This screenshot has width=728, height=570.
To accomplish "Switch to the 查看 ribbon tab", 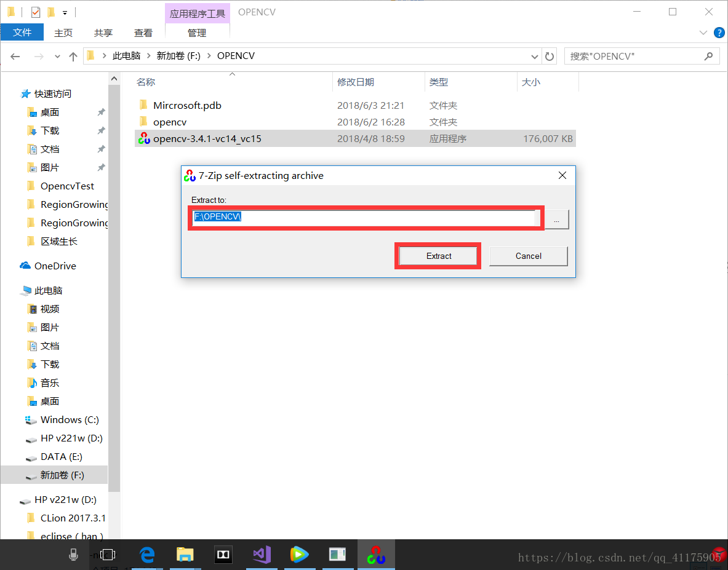I will click(143, 33).
